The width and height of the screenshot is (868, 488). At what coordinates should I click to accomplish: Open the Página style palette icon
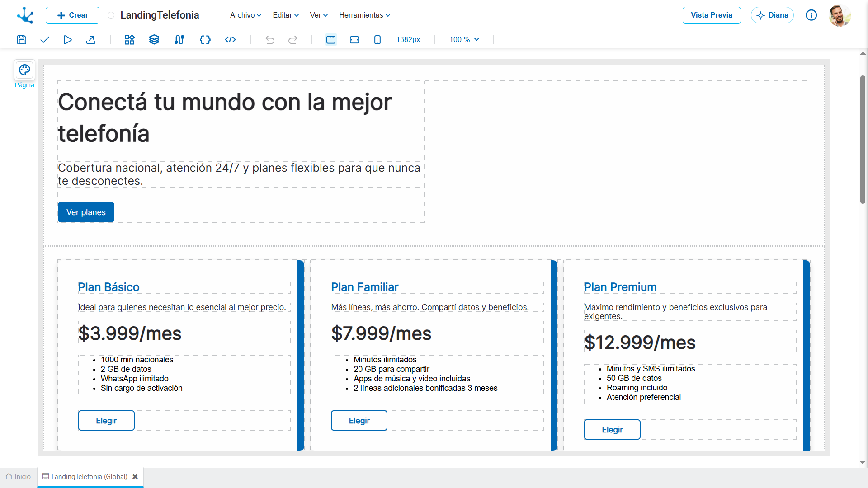point(24,70)
